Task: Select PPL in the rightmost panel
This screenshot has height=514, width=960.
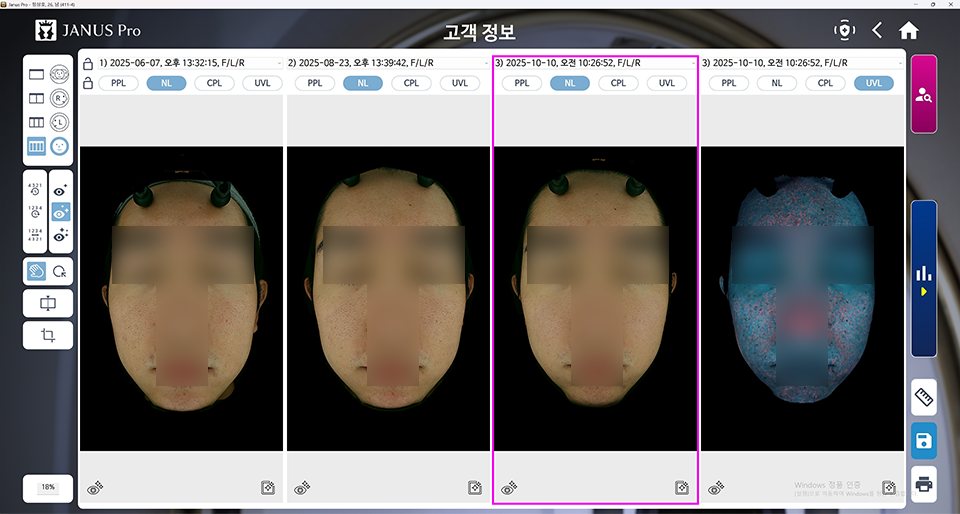Action: pos(729,83)
